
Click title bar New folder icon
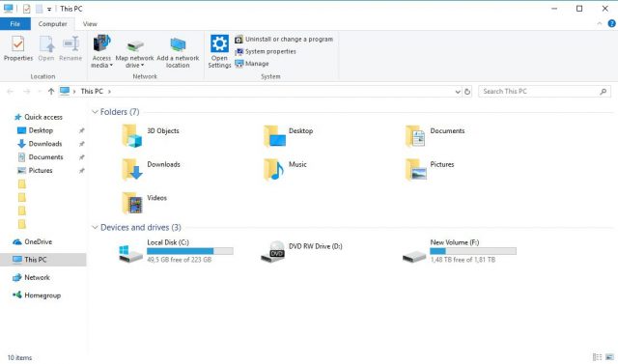(x=39, y=9)
